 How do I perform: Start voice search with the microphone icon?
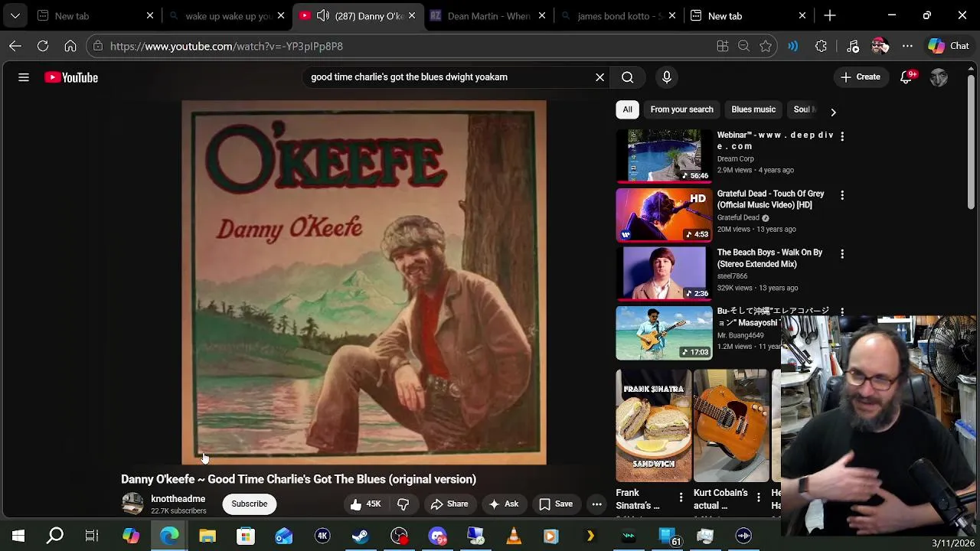point(667,77)
